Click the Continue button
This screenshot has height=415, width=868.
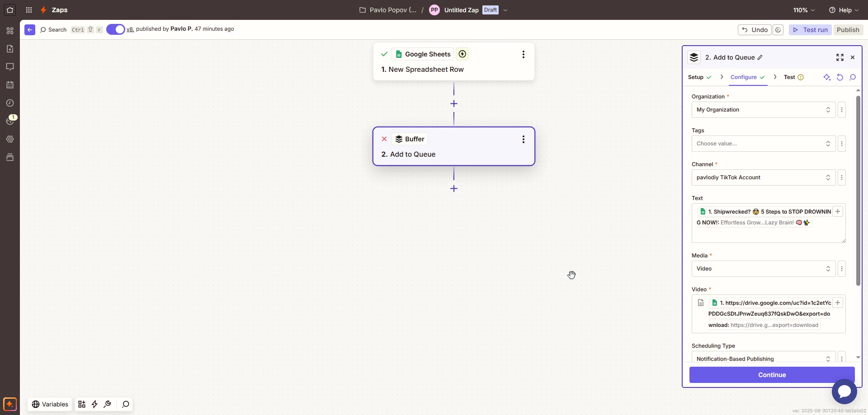[772, 375]
